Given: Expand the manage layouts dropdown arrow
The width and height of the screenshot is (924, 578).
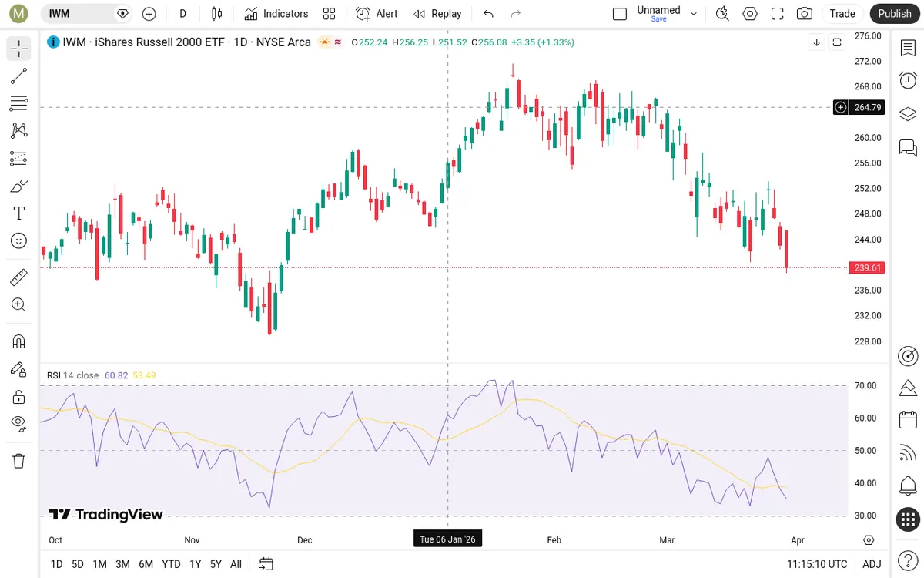Looking at the screenshot, I should pyautogui.click(x=694, y=14).
